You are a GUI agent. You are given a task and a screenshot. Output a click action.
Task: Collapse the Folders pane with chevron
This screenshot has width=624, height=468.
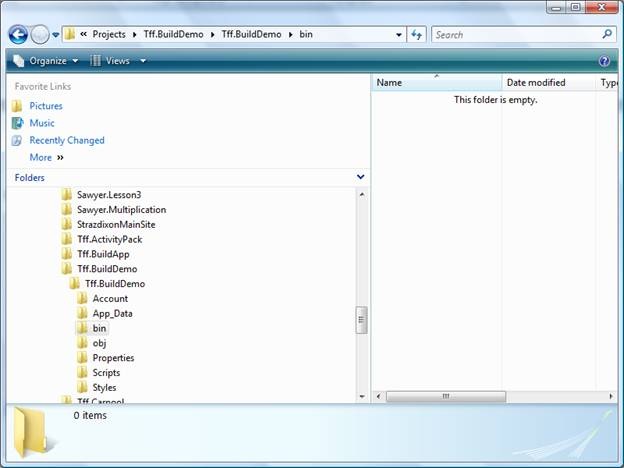tap(360, 177)
